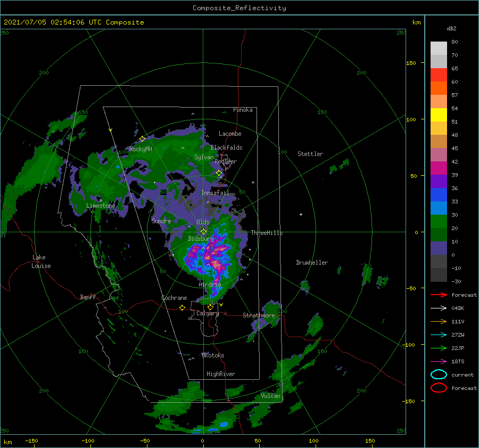Click the Strathmore town label
This screenshot has width=479, height=448.
(259, 315)
